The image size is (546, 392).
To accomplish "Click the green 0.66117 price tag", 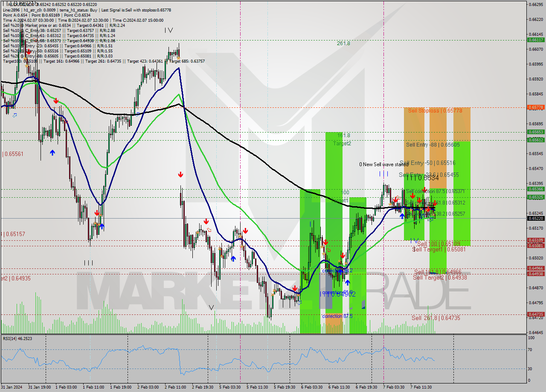I will [536, 40].
